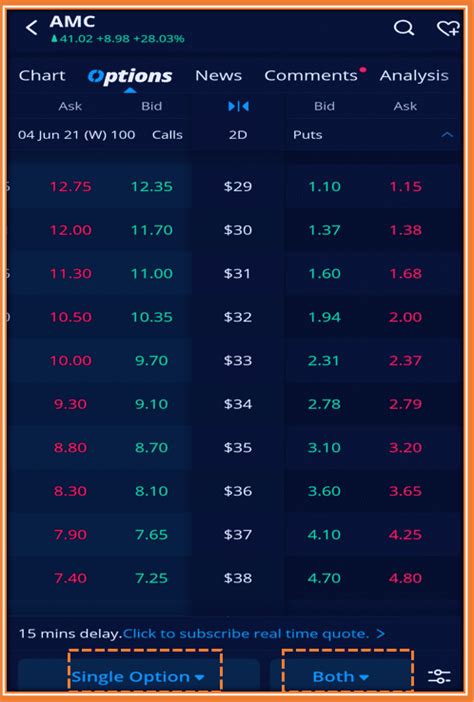Open option chain filter settings icon
Viewport: 474px width, 702px height.
click(439, 676)
